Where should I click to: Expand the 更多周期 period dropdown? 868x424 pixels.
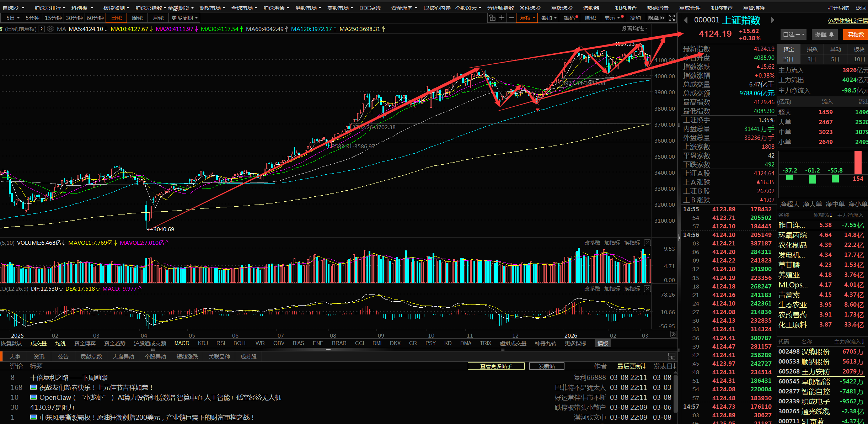[x=184, y=18]
